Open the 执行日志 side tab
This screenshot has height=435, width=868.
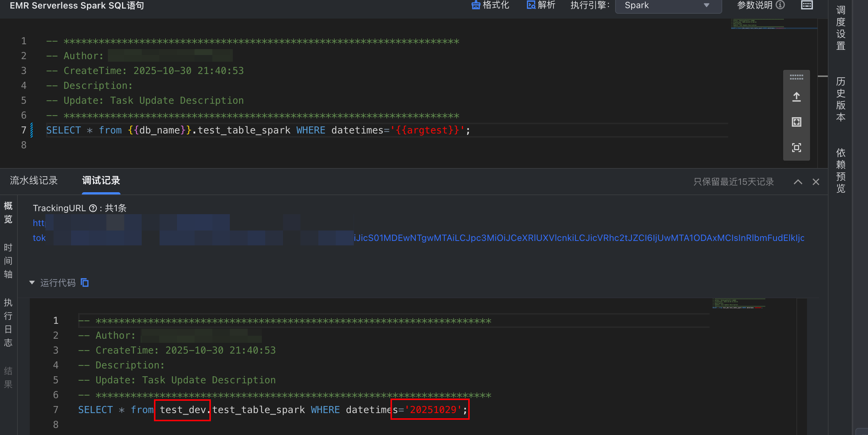click(x=8, y=322)
